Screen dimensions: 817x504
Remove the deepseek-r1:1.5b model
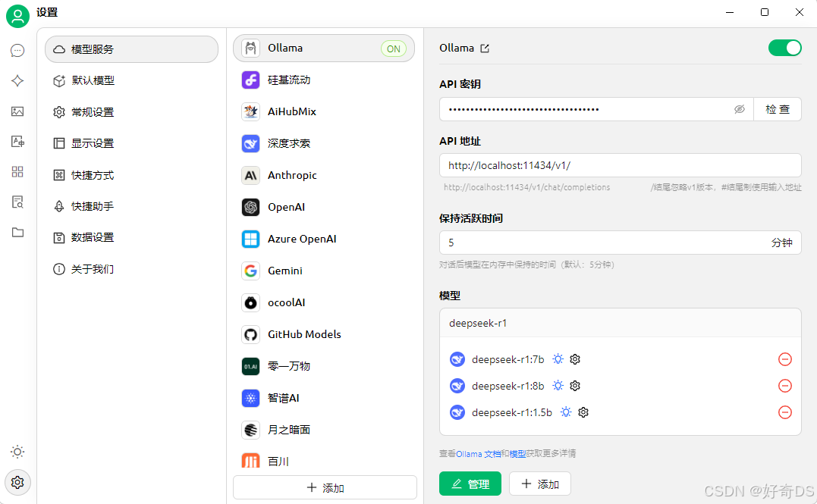click(784, 412)
